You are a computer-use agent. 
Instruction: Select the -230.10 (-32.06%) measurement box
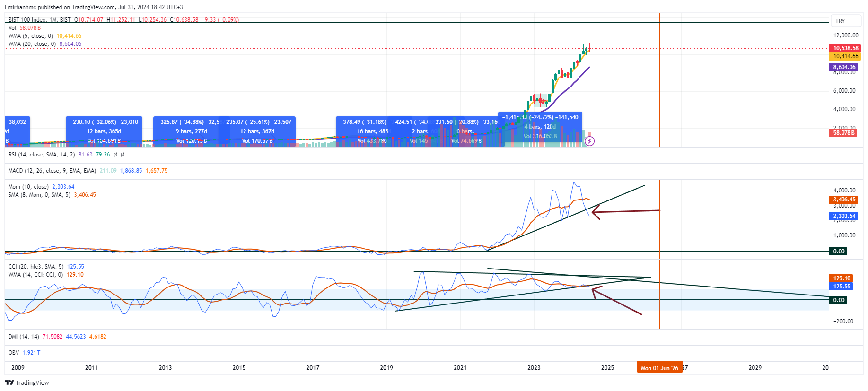(x=104, y=131)
